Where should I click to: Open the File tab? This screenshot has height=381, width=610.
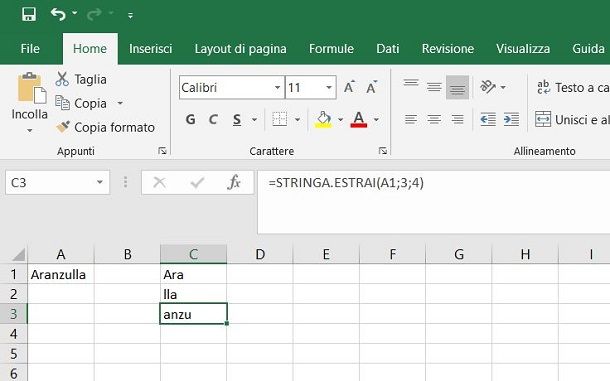(x=30, y=49)
